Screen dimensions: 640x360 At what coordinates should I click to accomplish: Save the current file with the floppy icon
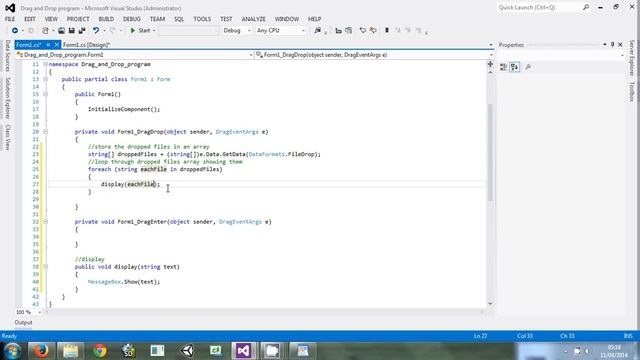pos(71,31)
